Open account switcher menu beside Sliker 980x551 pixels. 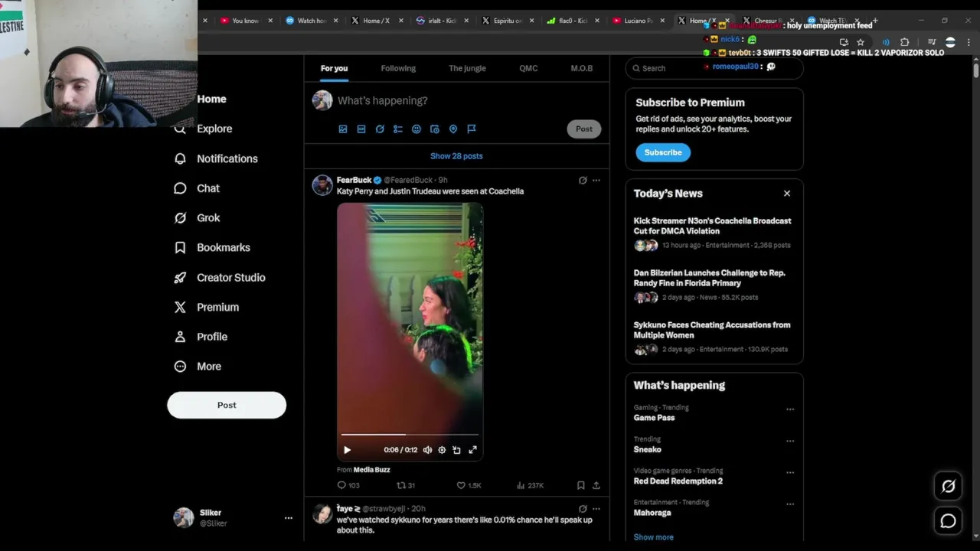pyautogui.click(x=289, y=518)
